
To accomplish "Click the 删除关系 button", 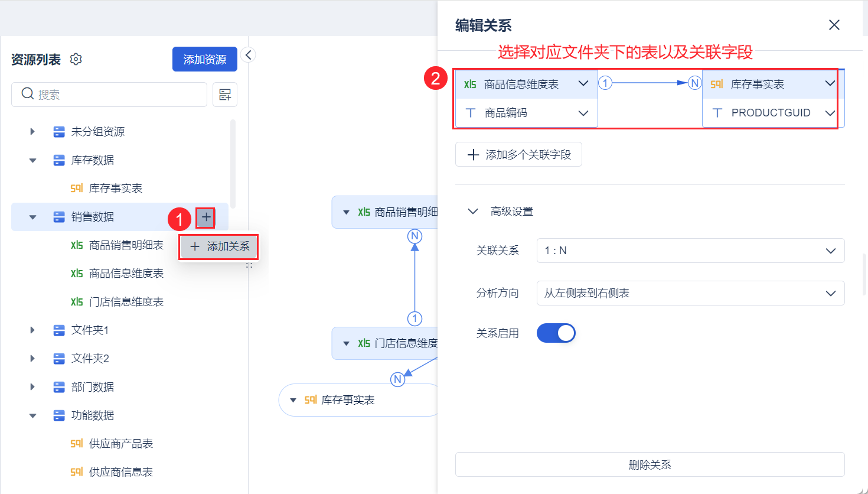I will (650, 464).
